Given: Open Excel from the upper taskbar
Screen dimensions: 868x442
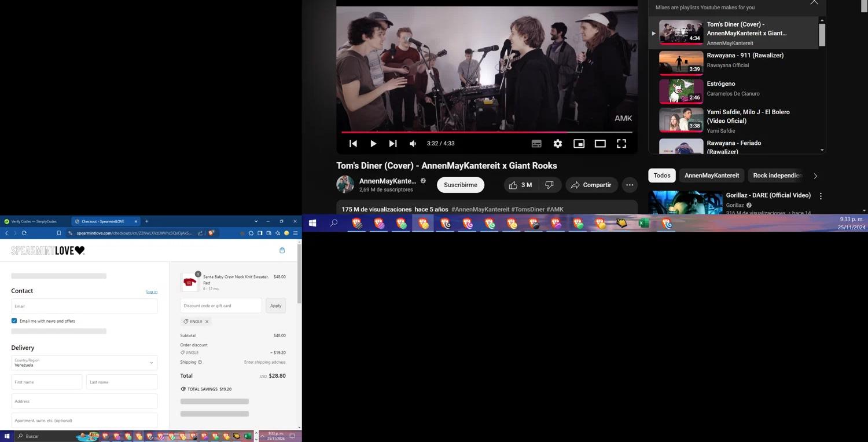Looking at the screenshot, I should [643, 223].
